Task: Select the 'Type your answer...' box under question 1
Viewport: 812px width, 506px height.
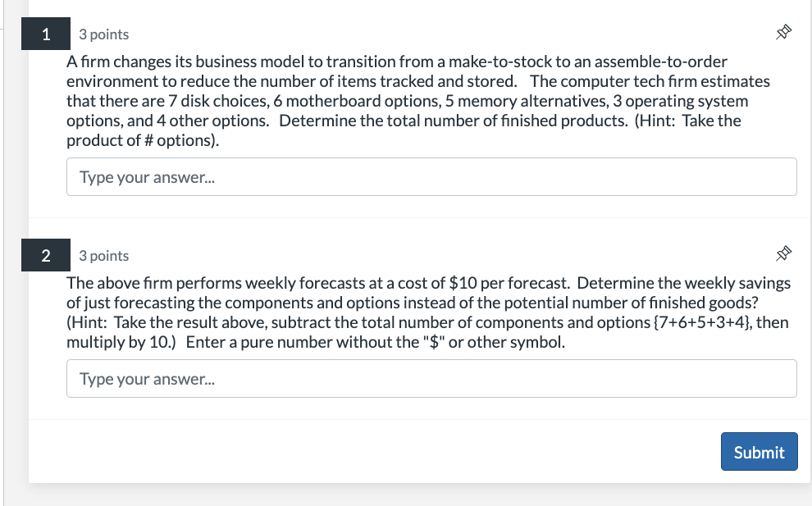Action: pyautogui.click(x=431, y=176)
